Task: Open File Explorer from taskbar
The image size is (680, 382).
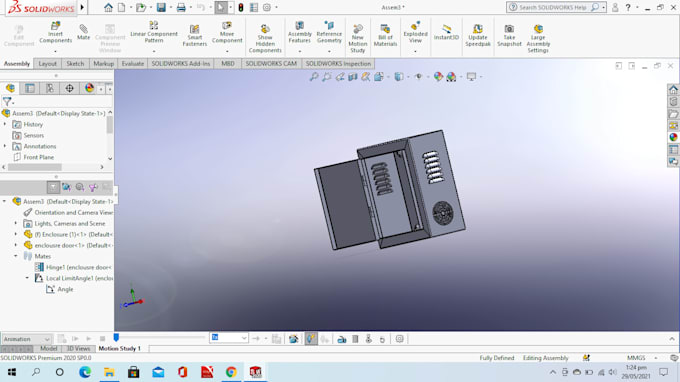Action: [x=109, y=372]
